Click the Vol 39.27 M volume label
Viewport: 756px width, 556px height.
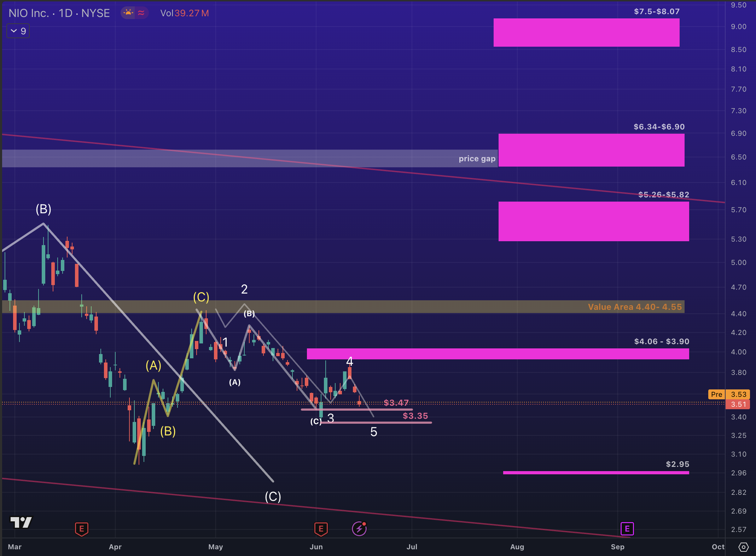(x=184, y=13)
